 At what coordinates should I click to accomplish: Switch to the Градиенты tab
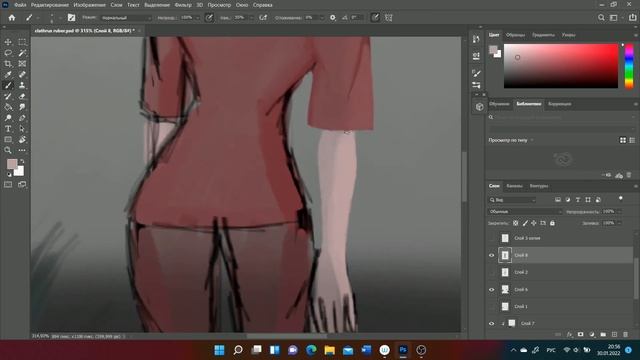pos(543,35)
